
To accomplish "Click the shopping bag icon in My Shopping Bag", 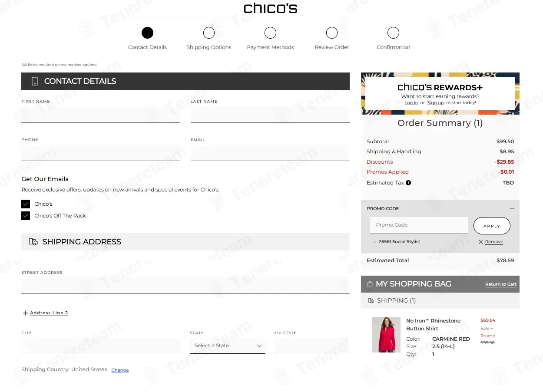I will (x=370, y=284).
